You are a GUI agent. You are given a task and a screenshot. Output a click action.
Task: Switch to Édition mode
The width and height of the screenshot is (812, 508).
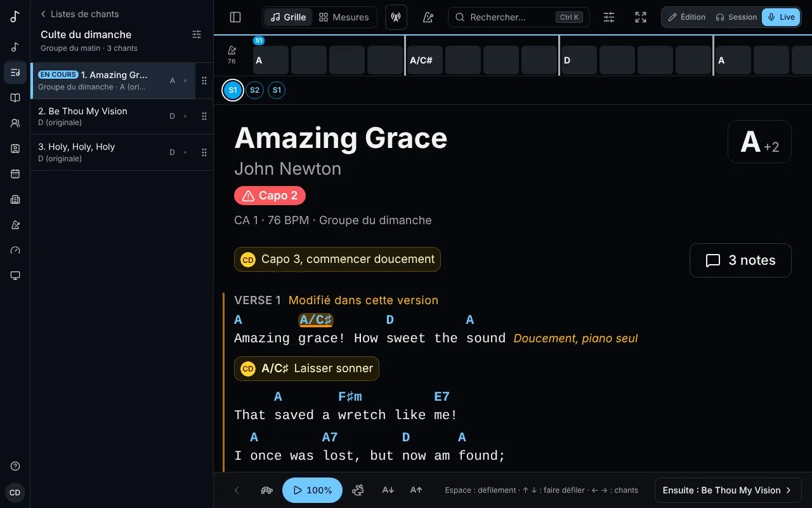pyautogui.click(x=686, y=17)
